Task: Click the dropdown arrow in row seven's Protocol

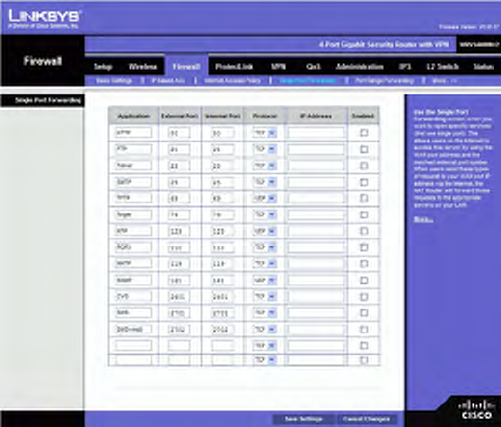Action: [x=272, y=231]
